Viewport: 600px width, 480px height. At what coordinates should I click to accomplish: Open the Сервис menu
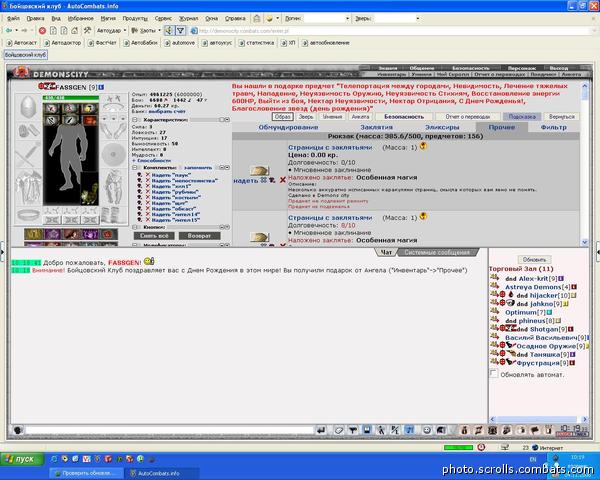(163, 18)
